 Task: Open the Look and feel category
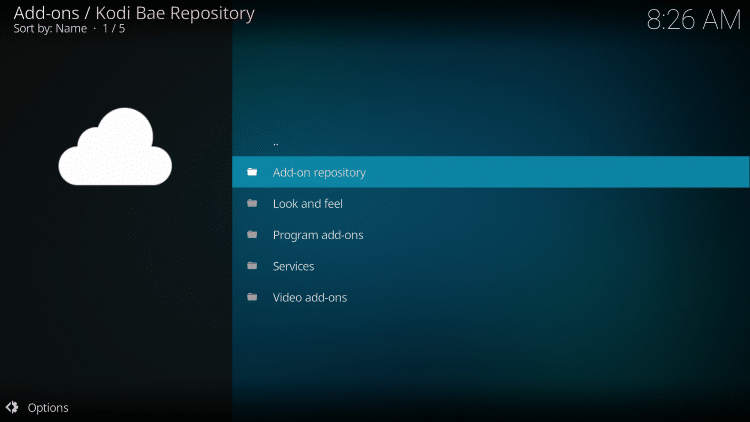[x=491, y=203]
